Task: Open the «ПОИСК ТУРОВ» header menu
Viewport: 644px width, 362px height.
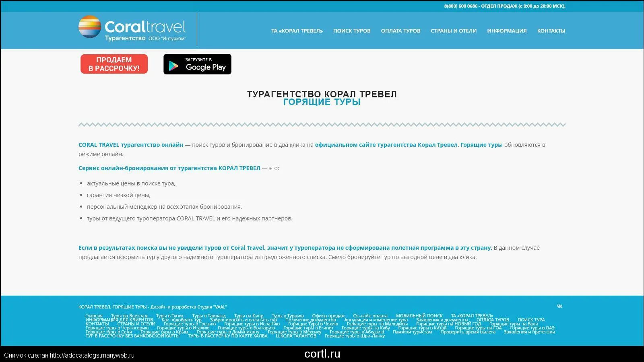Action: [352, 31]
